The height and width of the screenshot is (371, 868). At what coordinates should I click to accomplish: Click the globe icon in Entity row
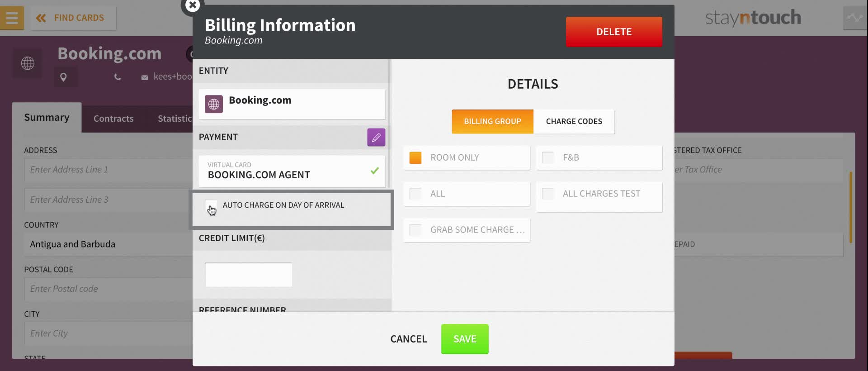[214, 104]
